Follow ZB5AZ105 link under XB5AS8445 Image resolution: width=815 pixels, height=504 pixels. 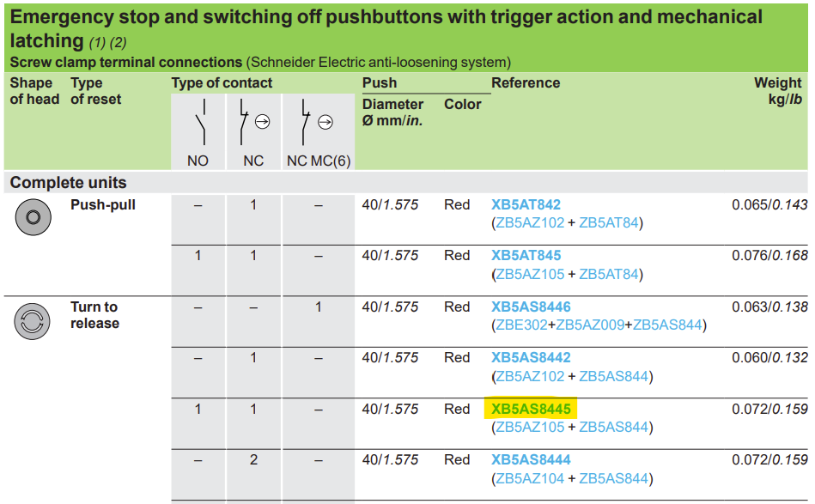[x=530, y=427]
